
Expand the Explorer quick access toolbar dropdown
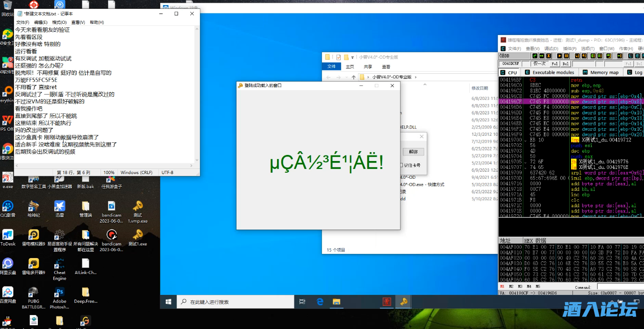click(353, 57)
